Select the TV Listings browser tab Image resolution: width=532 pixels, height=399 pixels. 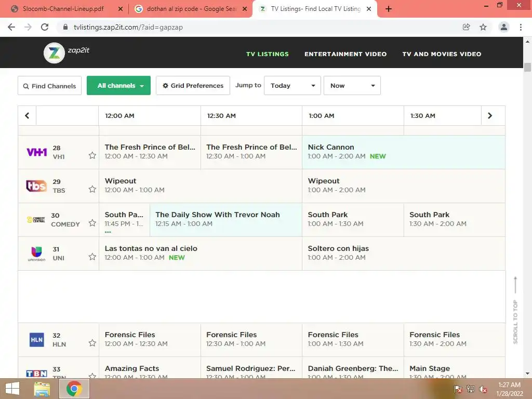point(315,9)
